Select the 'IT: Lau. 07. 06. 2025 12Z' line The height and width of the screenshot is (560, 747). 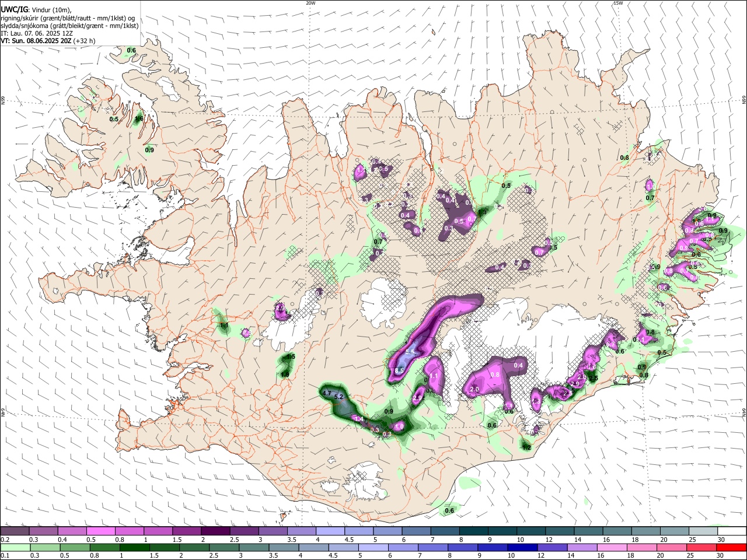tap(37, 33)
